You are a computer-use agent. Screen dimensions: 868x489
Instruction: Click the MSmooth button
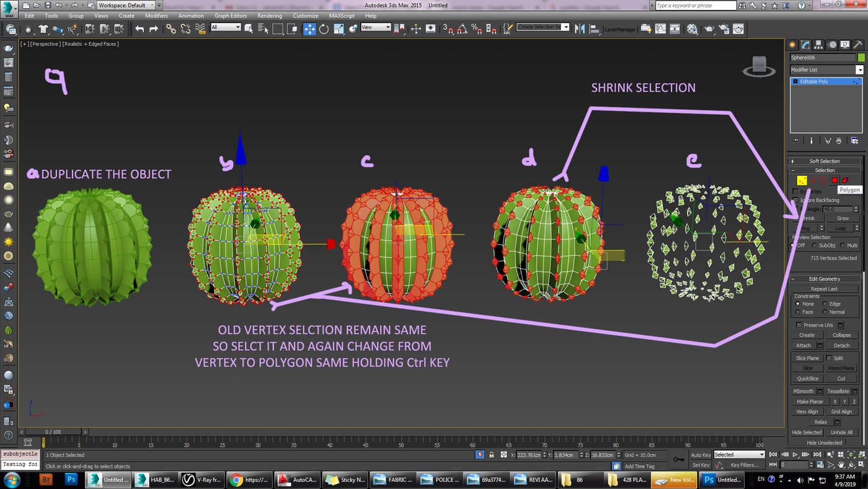pyautogui.click(x=804, y=392)
